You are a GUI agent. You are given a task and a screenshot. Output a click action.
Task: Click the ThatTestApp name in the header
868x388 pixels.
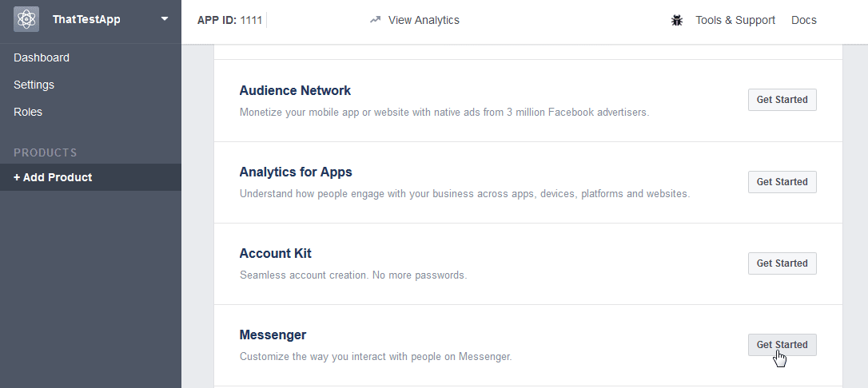point(86,19)
